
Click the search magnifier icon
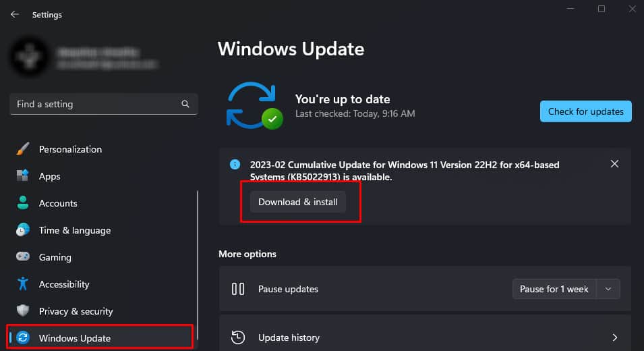click(185, 104)
